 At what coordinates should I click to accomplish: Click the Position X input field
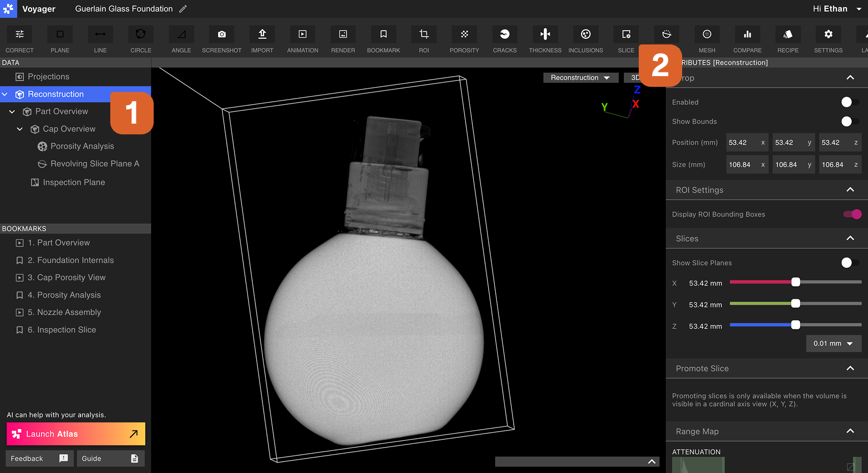pos(747,143)
